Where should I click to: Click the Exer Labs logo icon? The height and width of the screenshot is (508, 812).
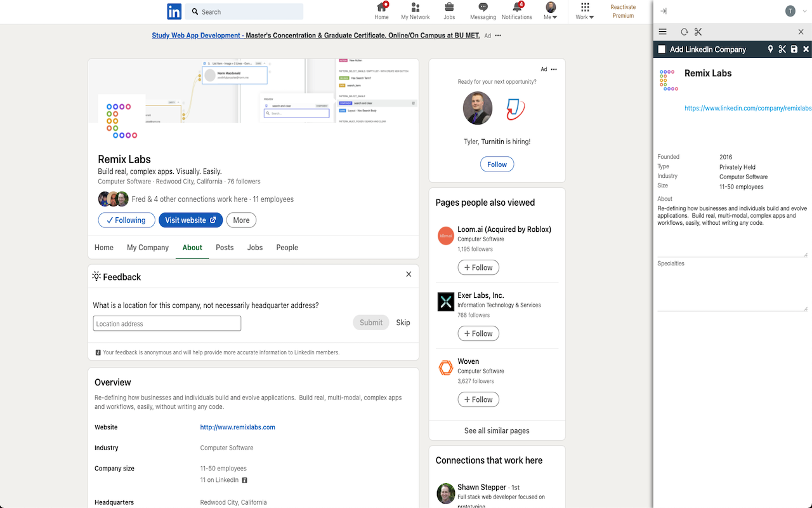446,302
